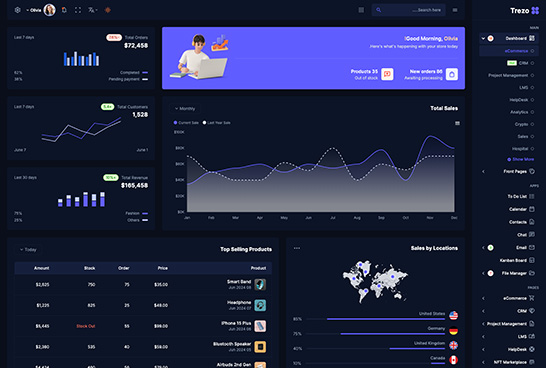Open the language translate icon
546x368 pixels.
92,10
